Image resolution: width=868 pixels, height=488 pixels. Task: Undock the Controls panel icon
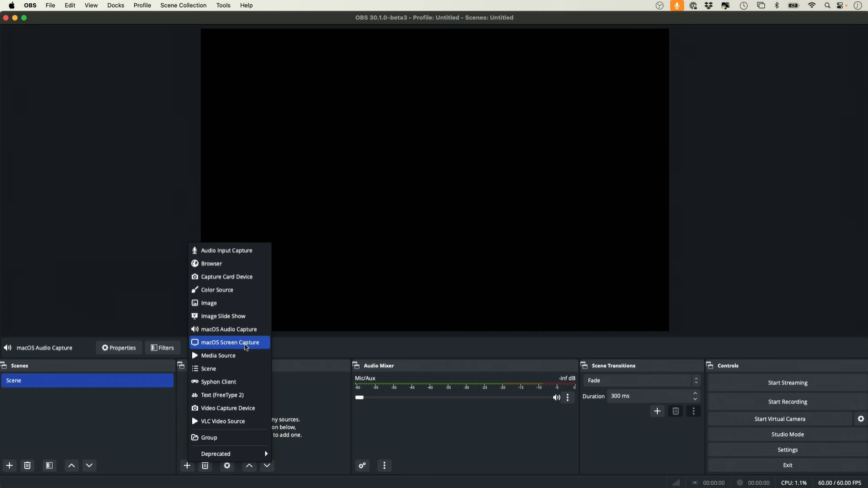(710, 366)
